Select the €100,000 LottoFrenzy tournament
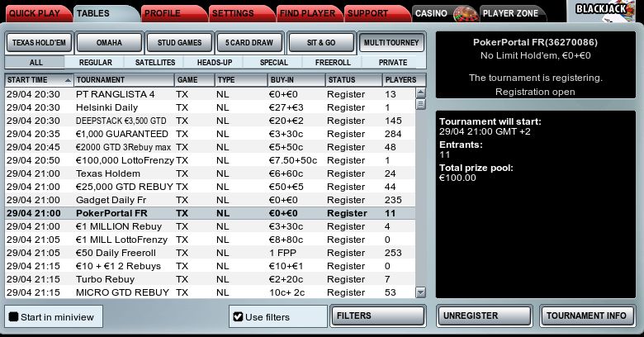The image size is (644, 337). pyautogui.click(x=210, y=160)
